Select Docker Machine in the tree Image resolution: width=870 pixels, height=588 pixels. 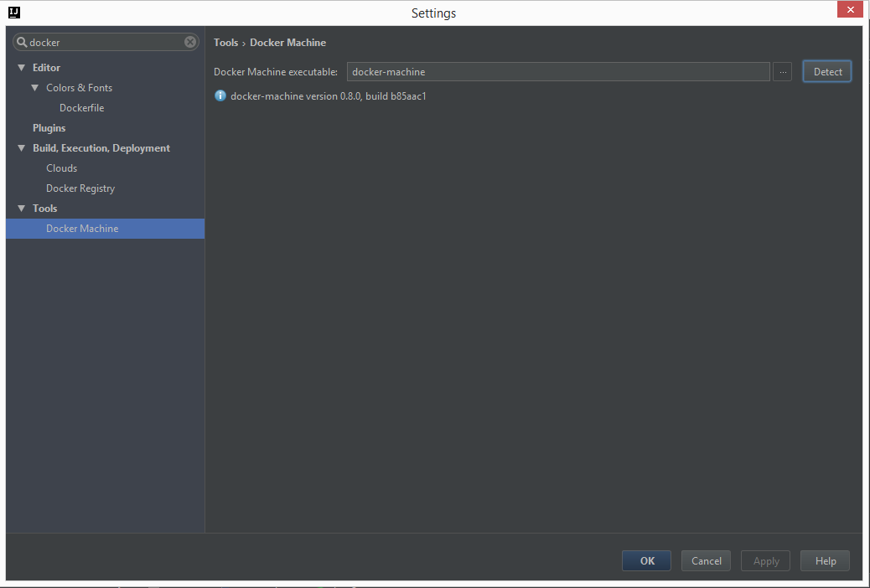click(x=106, y=229)
